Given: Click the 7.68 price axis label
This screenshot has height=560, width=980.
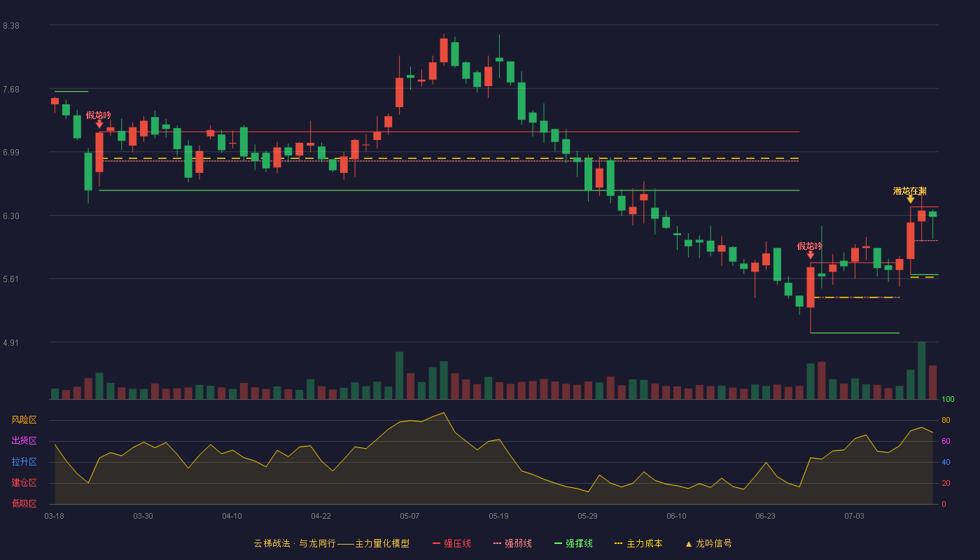Looking at the screenshot, I should [x=11, y=90].
